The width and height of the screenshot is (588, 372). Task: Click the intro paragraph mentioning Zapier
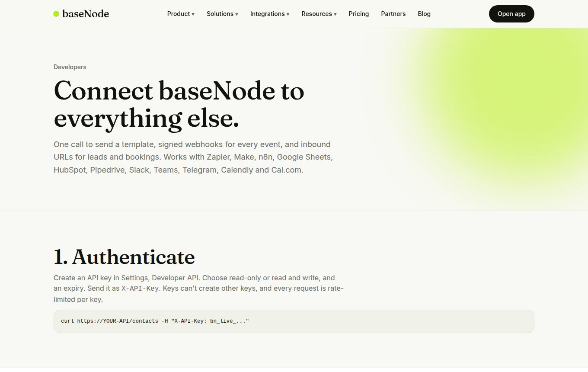(193, 157)
